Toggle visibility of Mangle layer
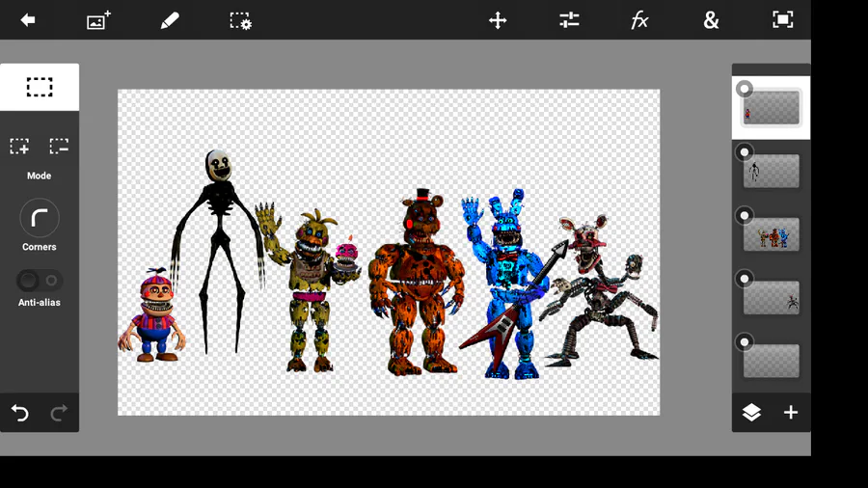This screenshot has height=488, width=868. (x=745, y=279)
